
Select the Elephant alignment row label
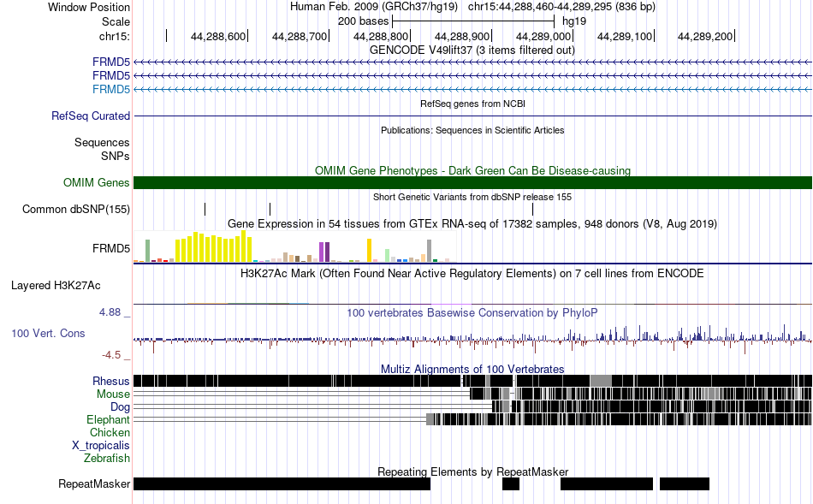[108, 419]
